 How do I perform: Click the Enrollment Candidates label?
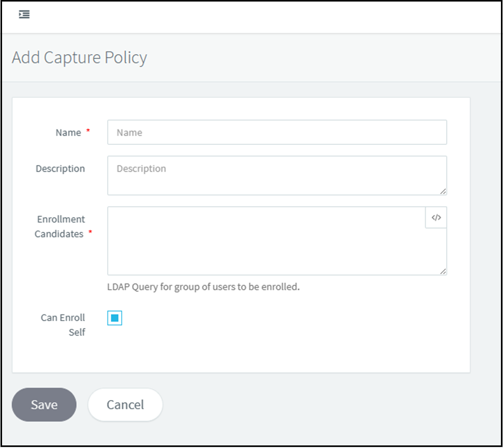(60, 226)
